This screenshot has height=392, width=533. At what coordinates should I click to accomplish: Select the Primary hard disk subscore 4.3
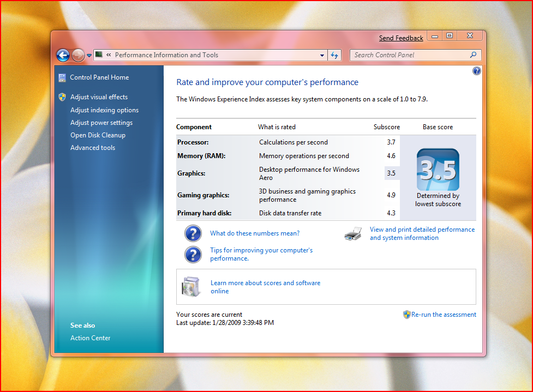[x=391, y=213]
